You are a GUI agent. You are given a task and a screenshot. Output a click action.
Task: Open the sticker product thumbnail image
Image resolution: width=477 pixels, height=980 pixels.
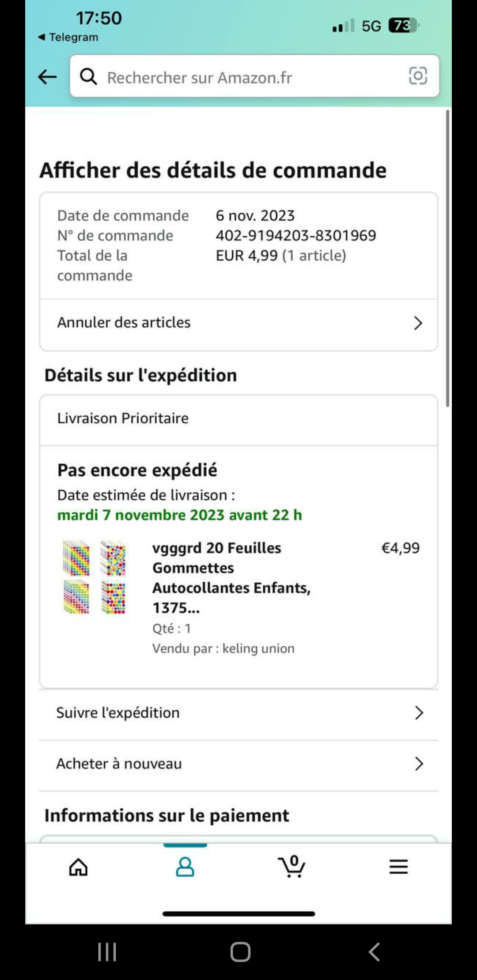(x=95, y=577)
